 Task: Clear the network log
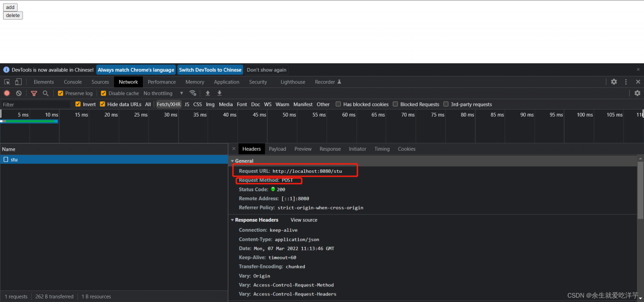click(x=19, y=93)
